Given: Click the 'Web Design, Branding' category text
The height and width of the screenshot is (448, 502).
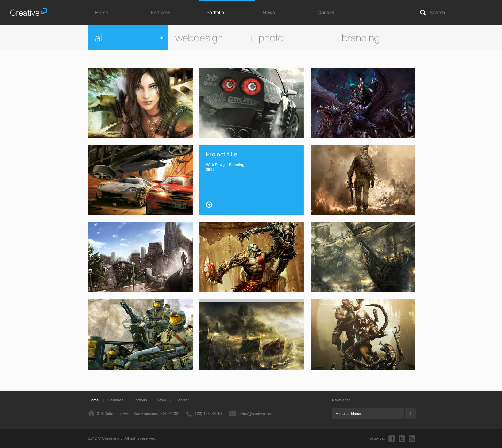Looking at the screenshot, I should (x=225, y=165).
